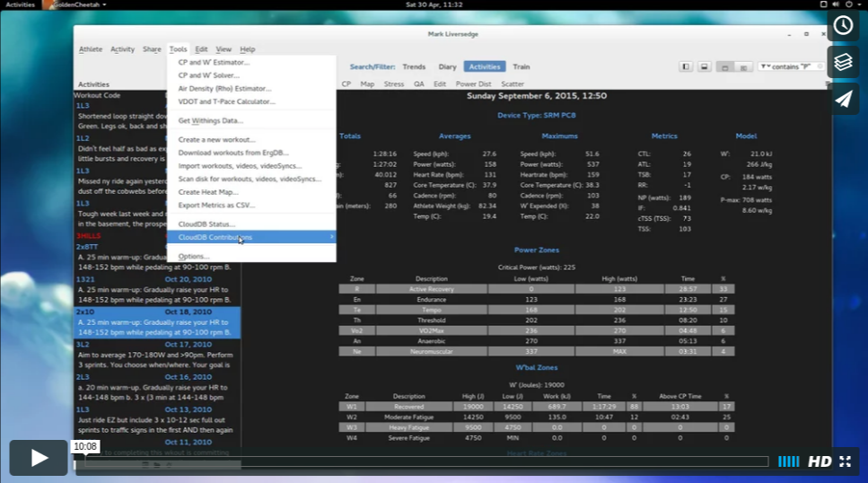Open the Scatter tab
The width and height of the screenshot is (868, 483).
[512, 84]
